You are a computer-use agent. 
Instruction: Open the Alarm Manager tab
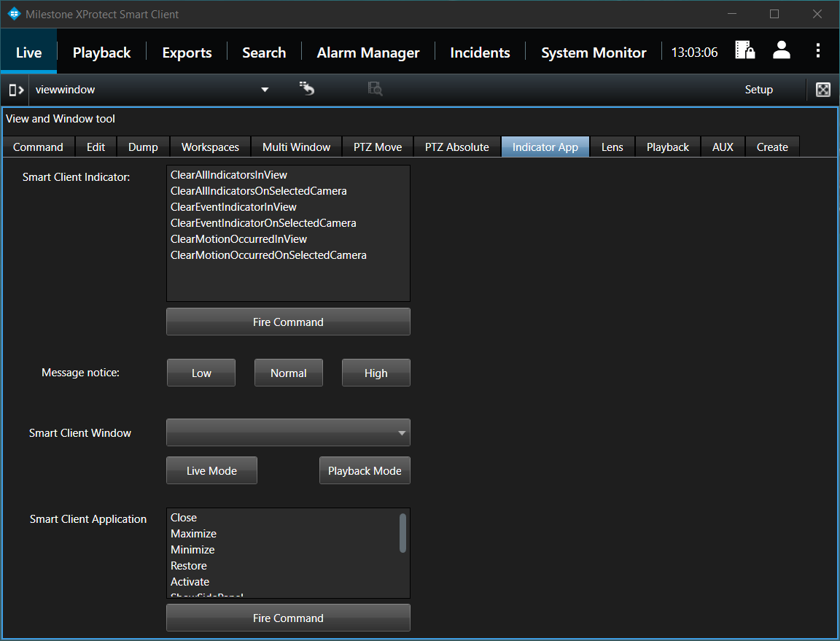(368, 53)
